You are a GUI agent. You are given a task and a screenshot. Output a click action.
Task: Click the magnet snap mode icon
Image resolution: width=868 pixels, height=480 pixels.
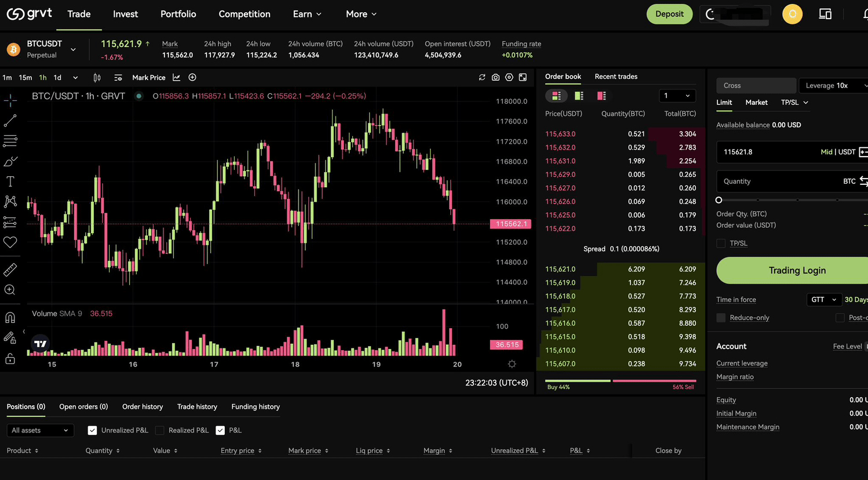pyautogui.click(x=10, y=318)
